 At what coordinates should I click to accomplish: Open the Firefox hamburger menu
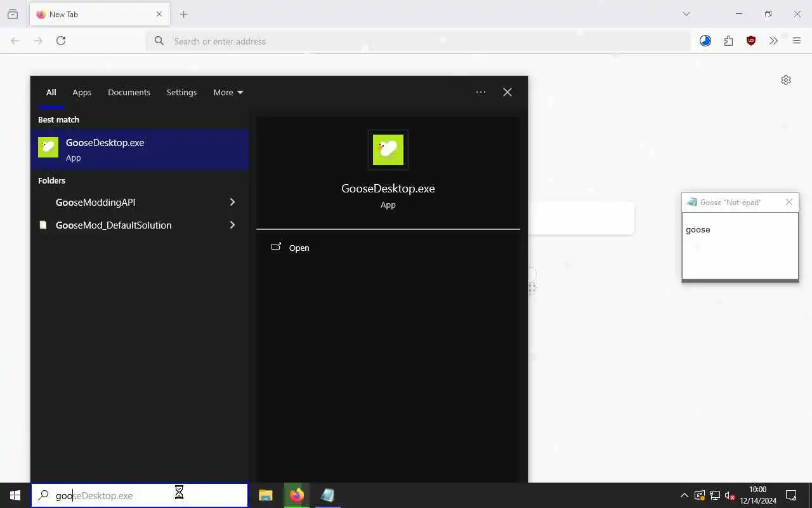coord(797,41)
